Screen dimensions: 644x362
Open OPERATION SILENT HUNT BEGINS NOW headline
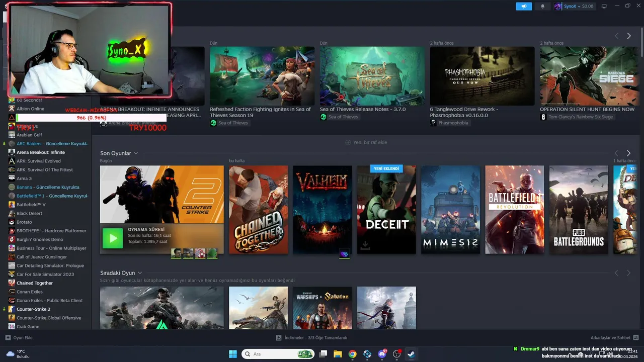coord(587,109)
